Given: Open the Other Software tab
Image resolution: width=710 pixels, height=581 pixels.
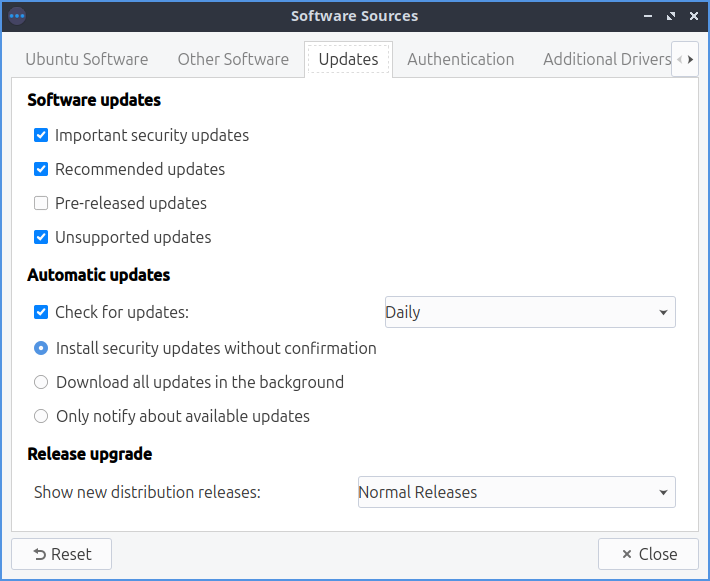Looking at the screenshot, I should pyautogui.click(x=233, y=59).
